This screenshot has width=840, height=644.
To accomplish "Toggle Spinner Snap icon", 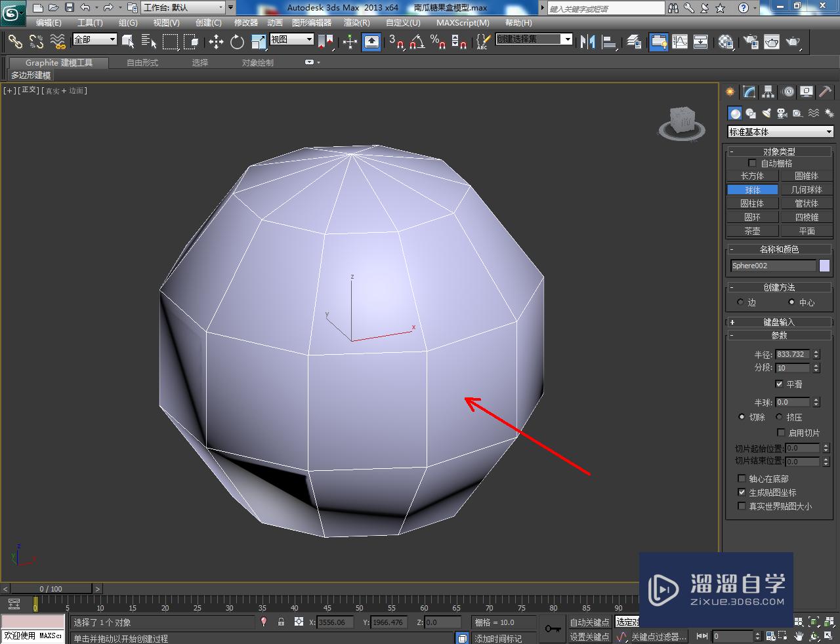I will pos(459,42).
